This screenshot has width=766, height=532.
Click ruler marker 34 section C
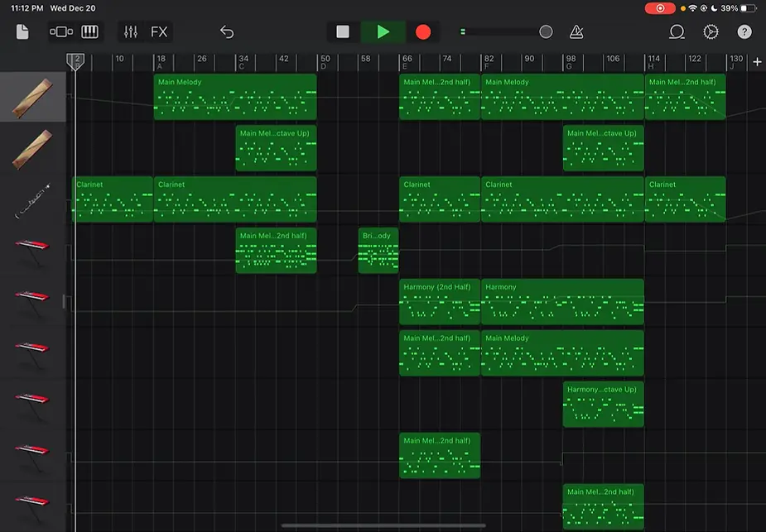[x=243, y=62]
